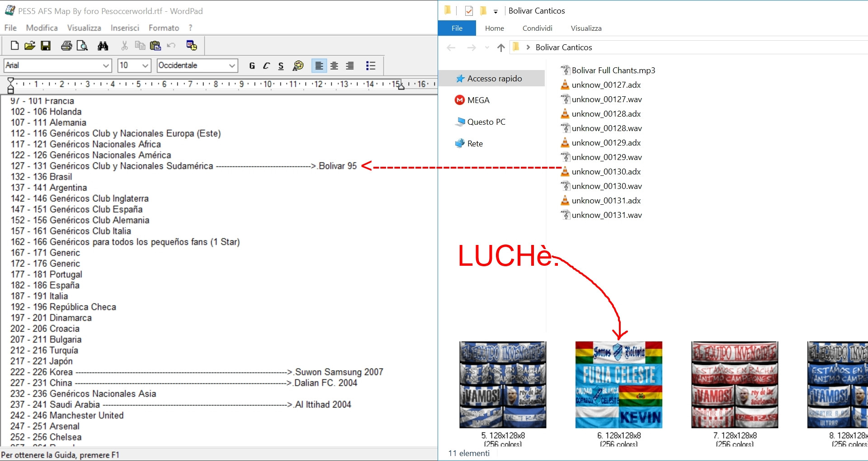868x461 pixels.
Task: Select the unknow_00129.wav file
Action: point(601,157)
